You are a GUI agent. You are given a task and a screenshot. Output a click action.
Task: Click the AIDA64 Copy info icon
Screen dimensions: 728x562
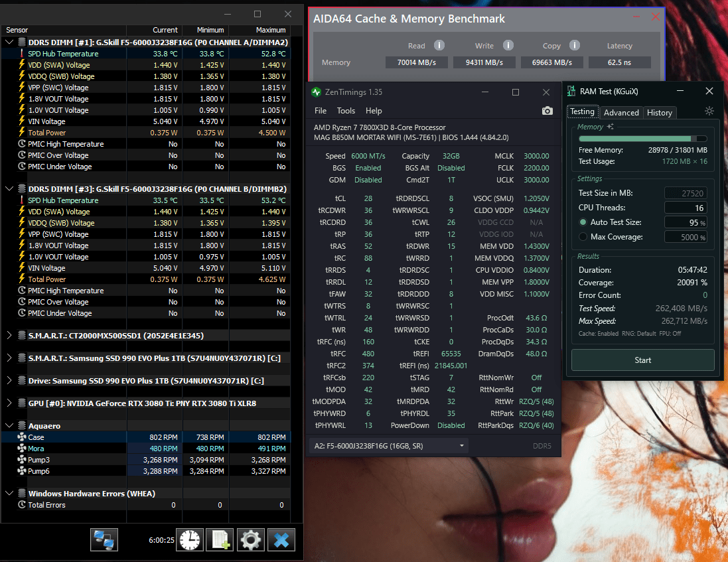click(575, 45)
